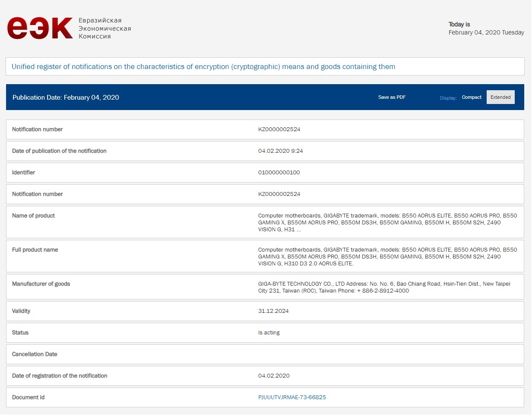The width and height of the screenshot is (532, 416).
Task: Switch display to Compact view
Action: pos(472,97)
